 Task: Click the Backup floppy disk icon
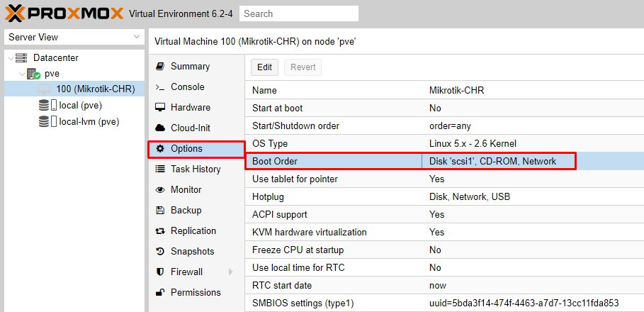pyautogui.click(x=160, y=211)
